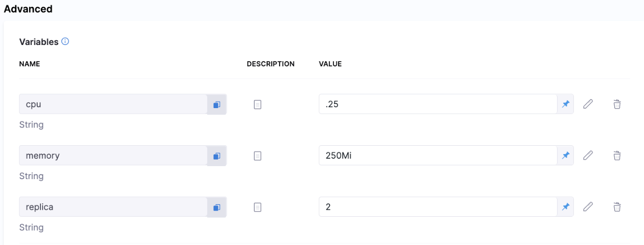Screen dimensions: 644x245
Task: Copy the replica variable name
Action: (x=216, y=207)
